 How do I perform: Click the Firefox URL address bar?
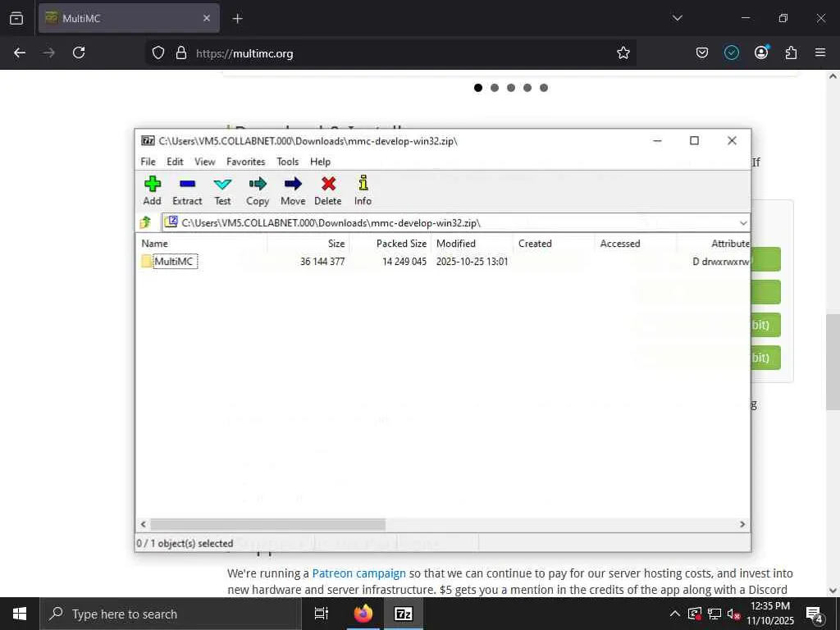[x=391, y=53]
